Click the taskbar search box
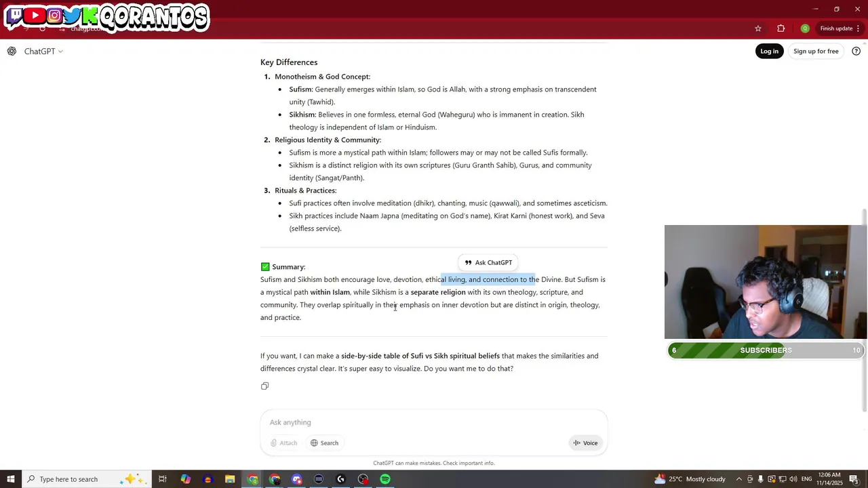Image resolution: width=868 pixels, height=488 pixels. coord(86,479)
